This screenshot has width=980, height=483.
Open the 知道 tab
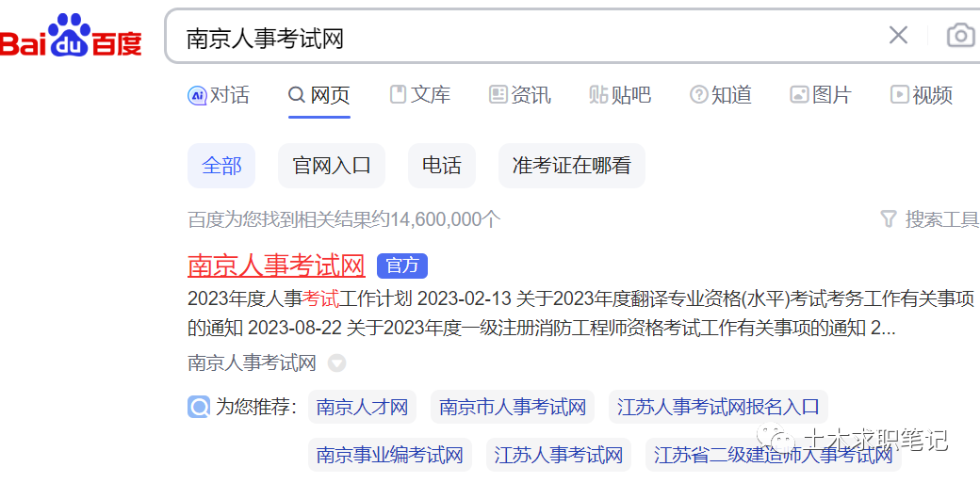pyautogui.click(x=721, y=95)
